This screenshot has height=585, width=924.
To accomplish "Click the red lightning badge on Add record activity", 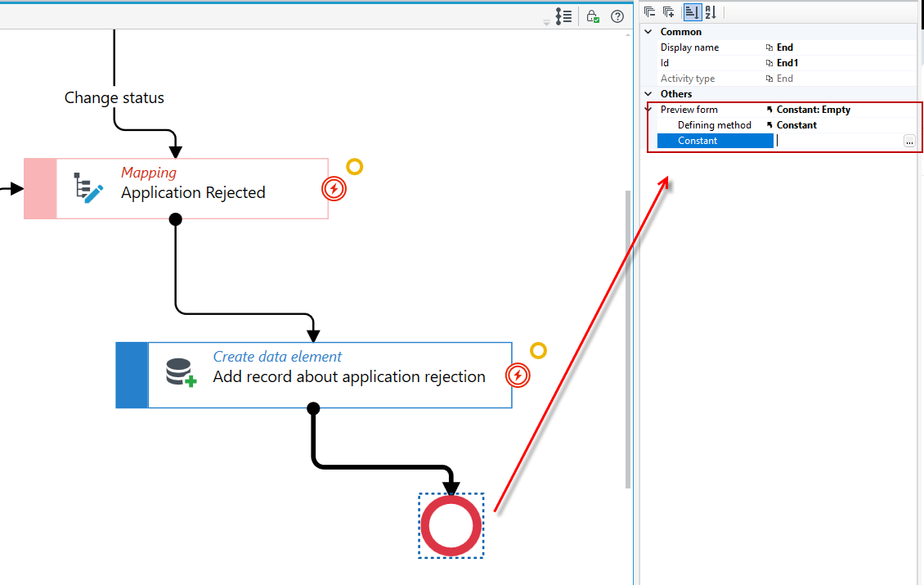I will (x=518, y=376).
